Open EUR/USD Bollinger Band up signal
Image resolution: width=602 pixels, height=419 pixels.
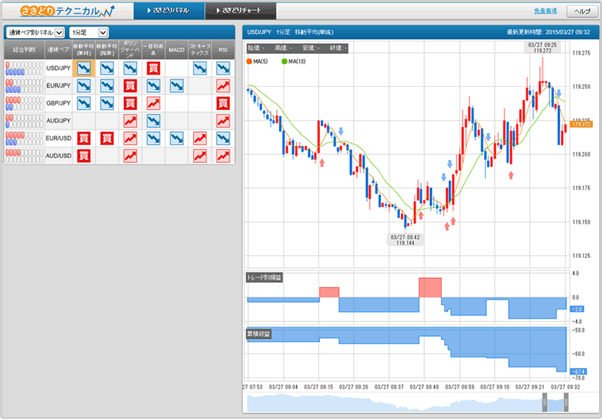click(130, 138)
